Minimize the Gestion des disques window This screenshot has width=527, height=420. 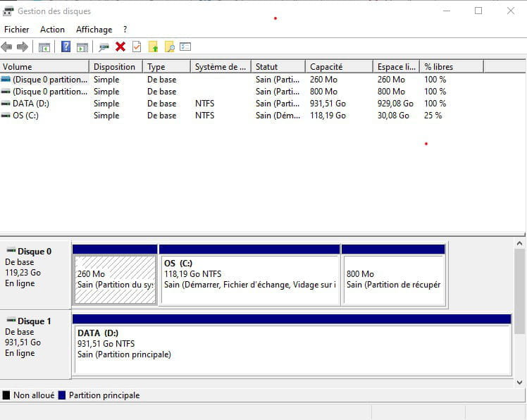pos(447,11)
